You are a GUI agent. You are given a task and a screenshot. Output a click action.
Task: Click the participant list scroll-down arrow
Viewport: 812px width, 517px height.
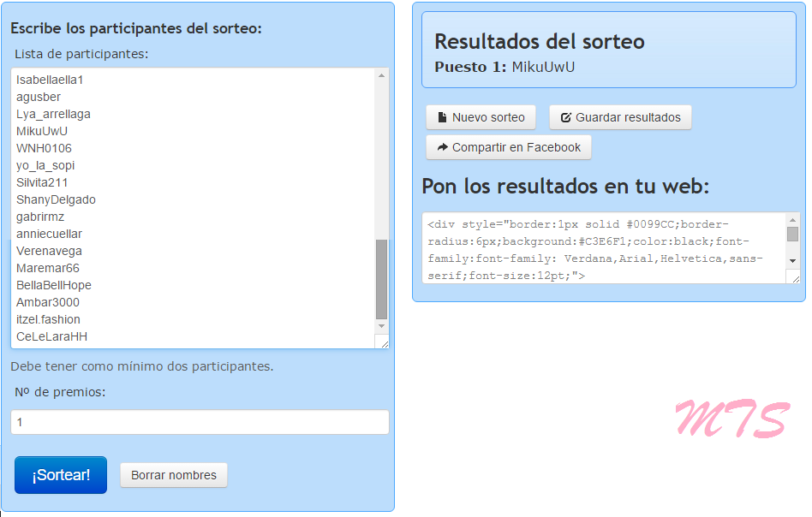(x=382, y=326)
